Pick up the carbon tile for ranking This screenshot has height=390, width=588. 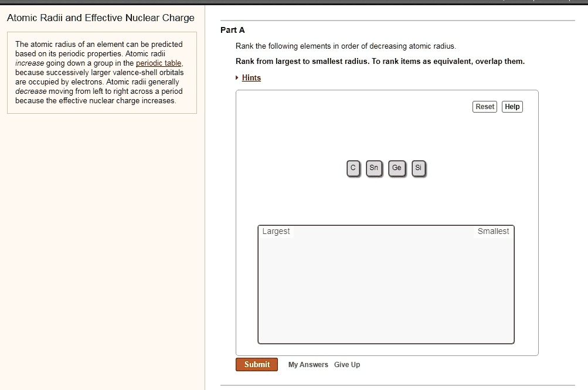coord(353,168)
